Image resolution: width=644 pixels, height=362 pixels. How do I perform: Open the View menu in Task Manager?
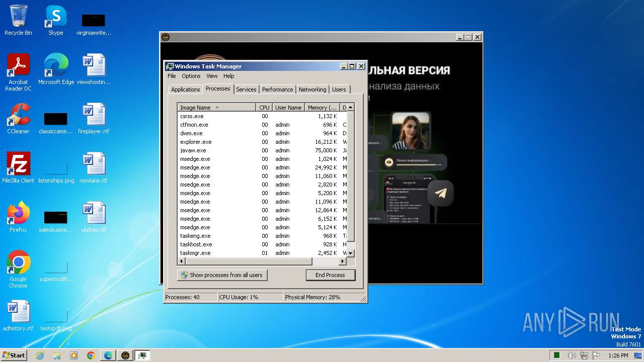212,76
